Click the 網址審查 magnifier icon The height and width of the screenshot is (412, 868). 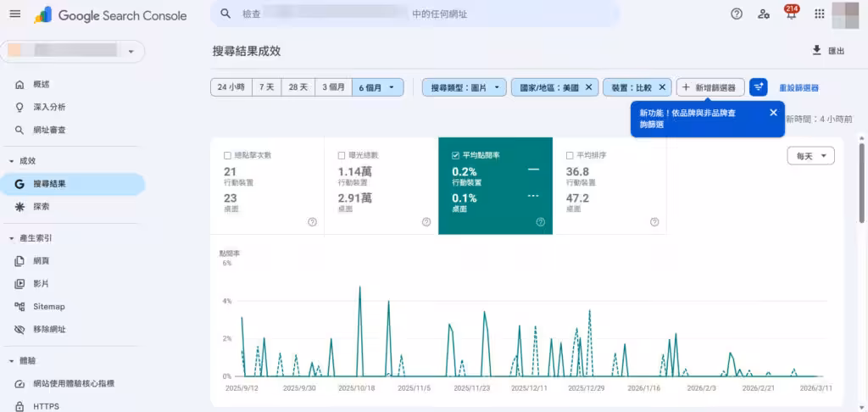point(19,131)
